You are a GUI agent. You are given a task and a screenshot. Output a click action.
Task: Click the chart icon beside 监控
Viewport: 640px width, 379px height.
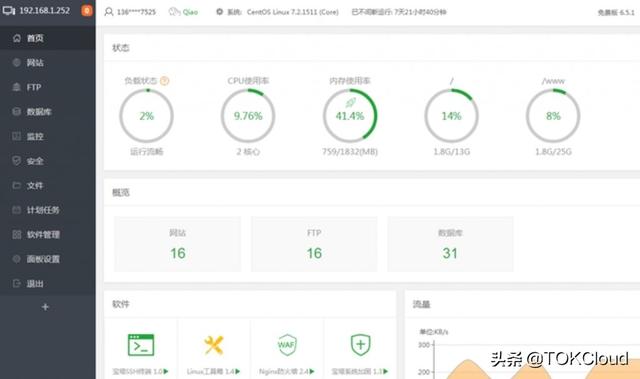(x=17, y=136)
